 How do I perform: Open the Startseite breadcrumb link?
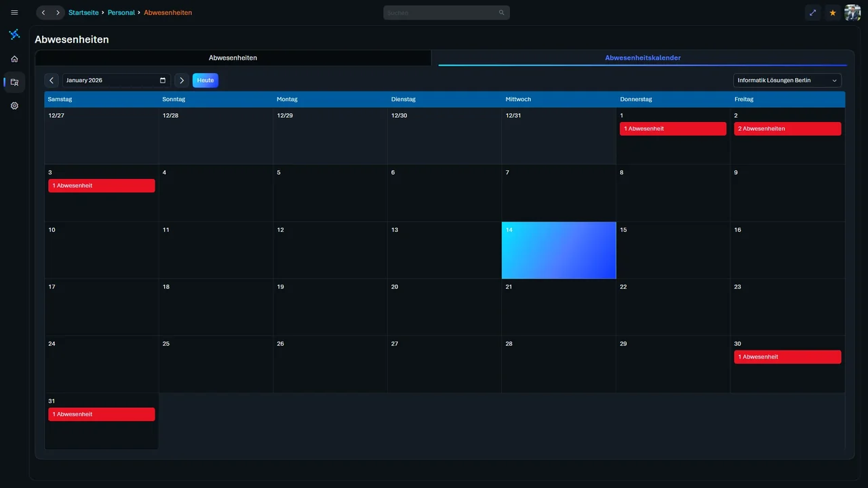(83, 13)
